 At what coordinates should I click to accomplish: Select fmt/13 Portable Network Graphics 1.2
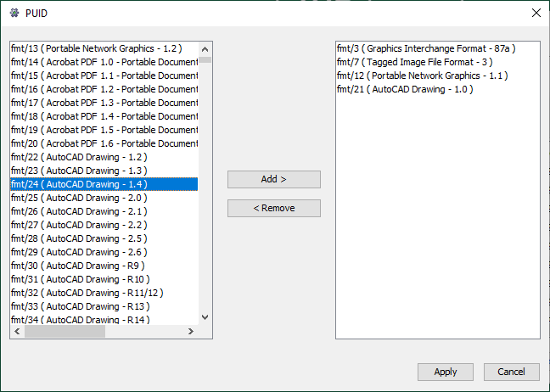(x=104, y=48)
